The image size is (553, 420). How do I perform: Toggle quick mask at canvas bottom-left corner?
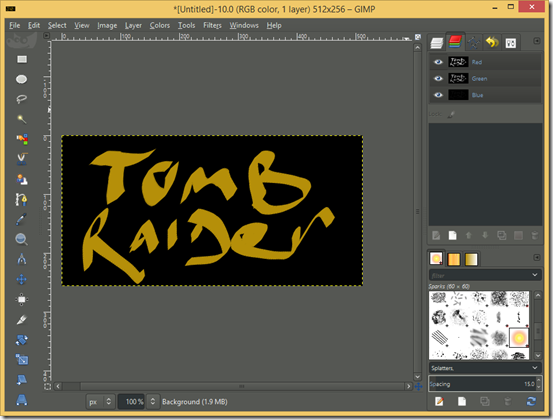click(47, 386)
